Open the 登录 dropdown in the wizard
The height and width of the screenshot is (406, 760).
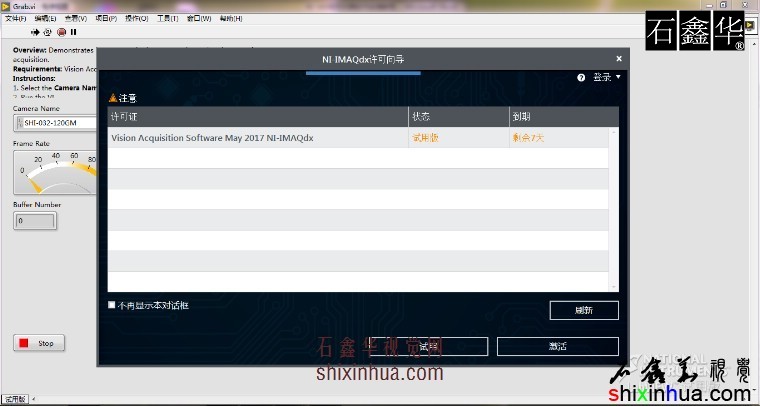tap(607, 77)
